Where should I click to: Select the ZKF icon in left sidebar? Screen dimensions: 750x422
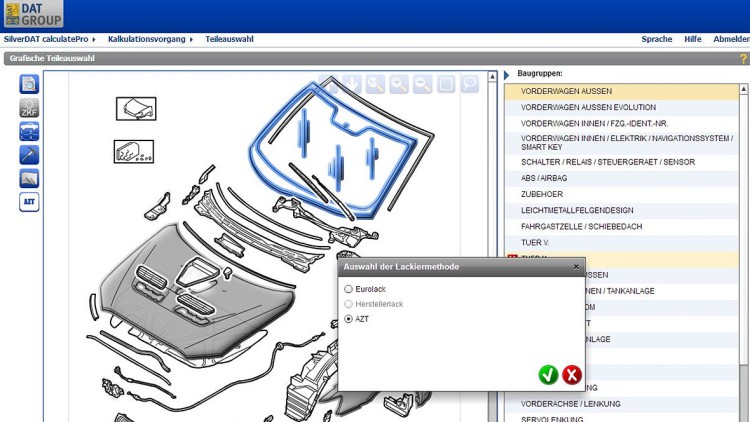pyautogui.click(x=29, y=108)
